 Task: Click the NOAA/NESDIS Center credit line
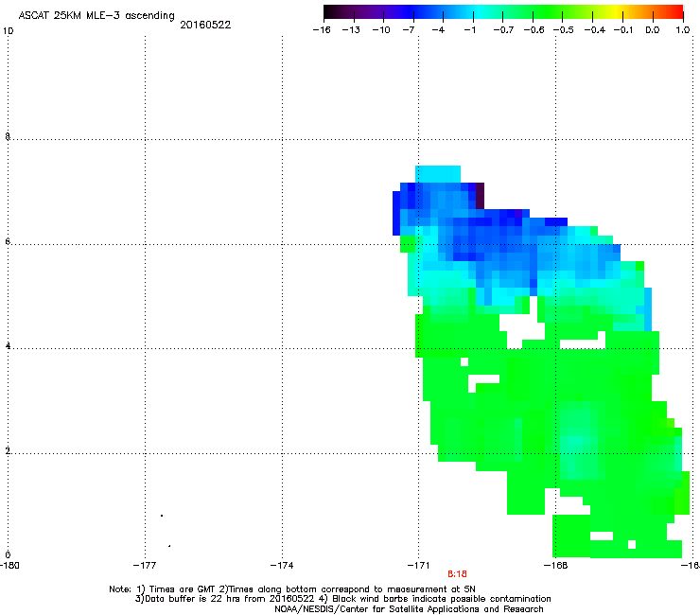(x=409, y=609)
